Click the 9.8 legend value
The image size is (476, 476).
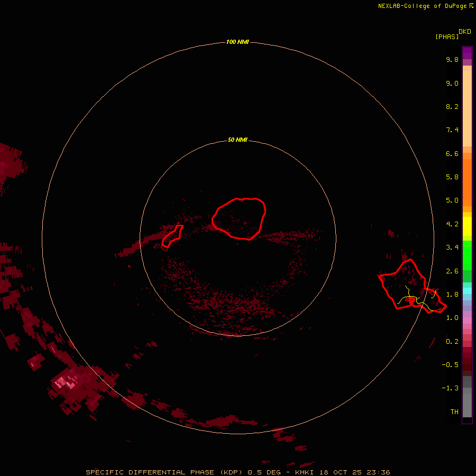tap(452, 59)
